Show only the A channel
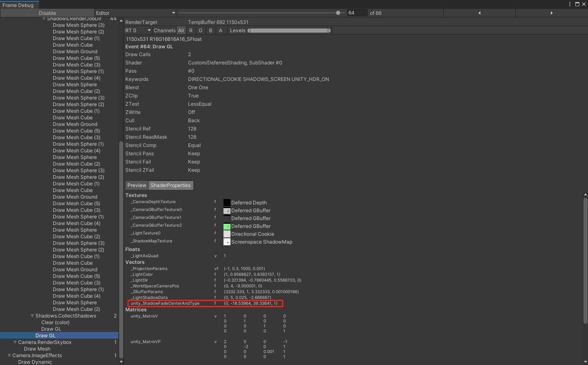Image resolution: width=588 pixels, height=365 pixels. coord(221,31)
